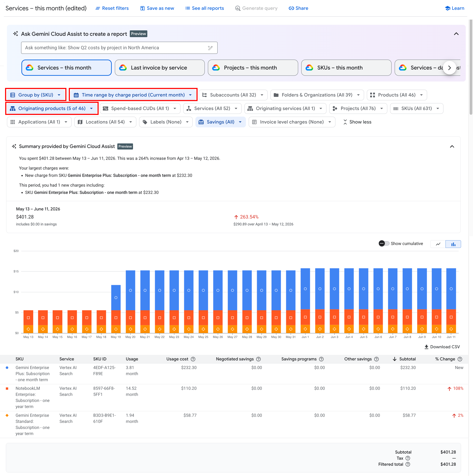473x476 pixels.
Task: Open the Locations (All 54) filter
Action: [105, 122]
